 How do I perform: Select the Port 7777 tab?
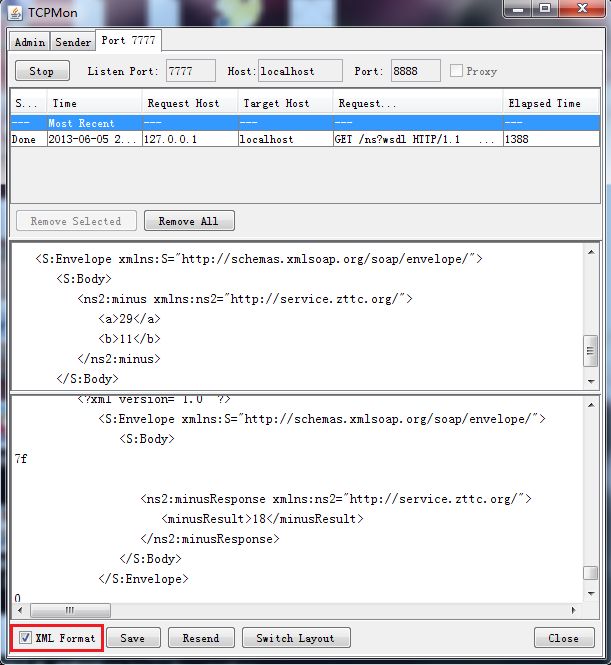pyautogui.click(x=128, y=40)
